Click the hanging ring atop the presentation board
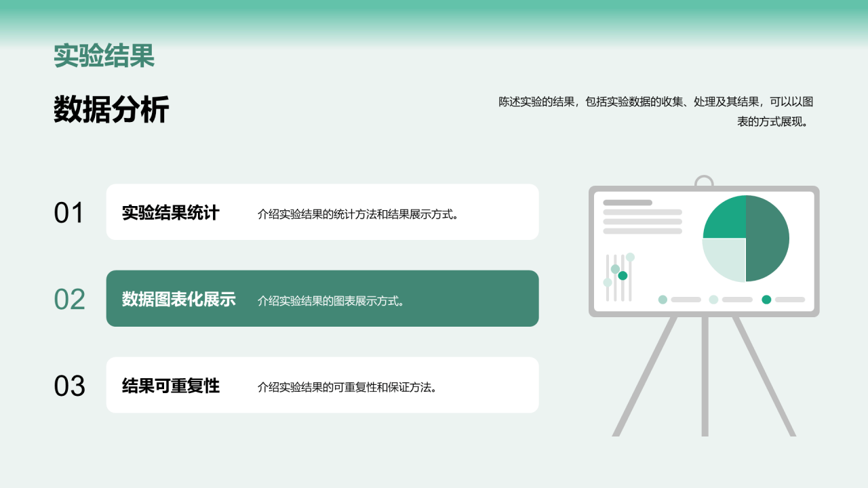This screenshot has height=488, width=868. click(x=704, y=182)
